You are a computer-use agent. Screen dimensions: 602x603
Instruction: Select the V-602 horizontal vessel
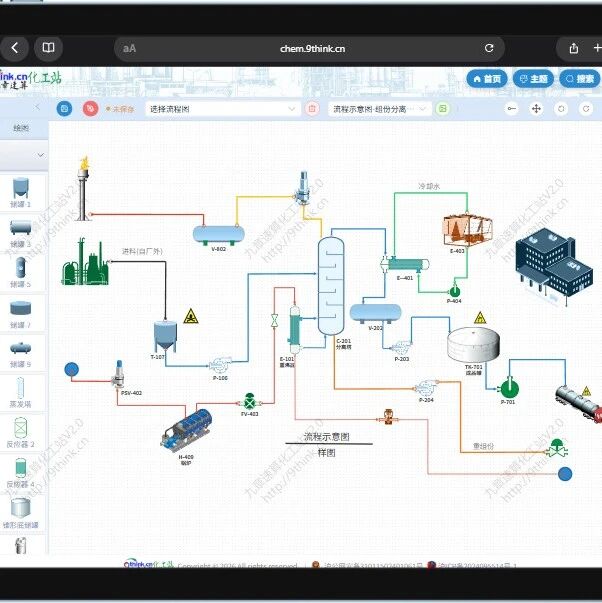coord(218,235)
